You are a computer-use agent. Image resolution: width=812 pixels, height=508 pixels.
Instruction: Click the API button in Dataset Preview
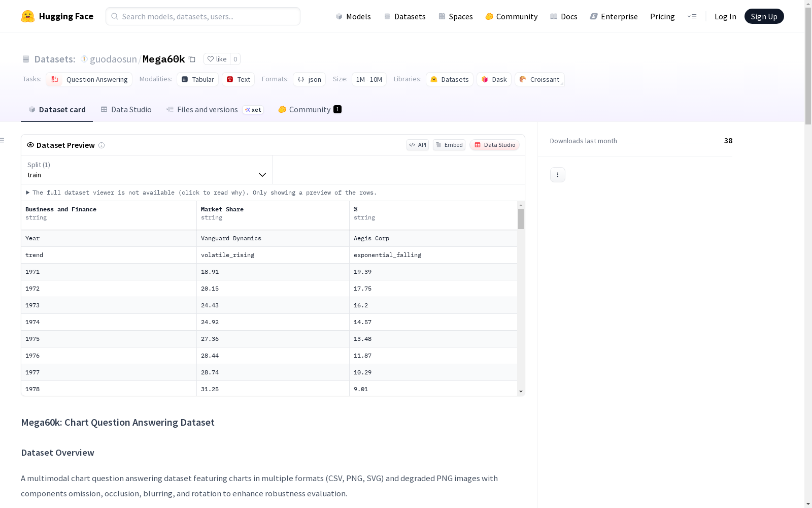(418, 145)
